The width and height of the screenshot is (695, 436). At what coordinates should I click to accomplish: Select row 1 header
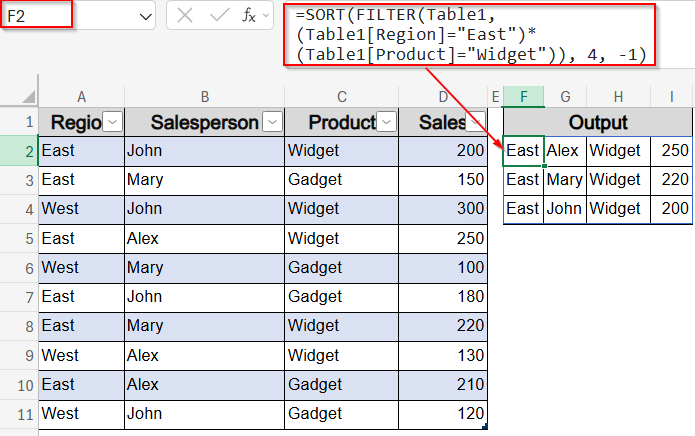click(19, 121)
